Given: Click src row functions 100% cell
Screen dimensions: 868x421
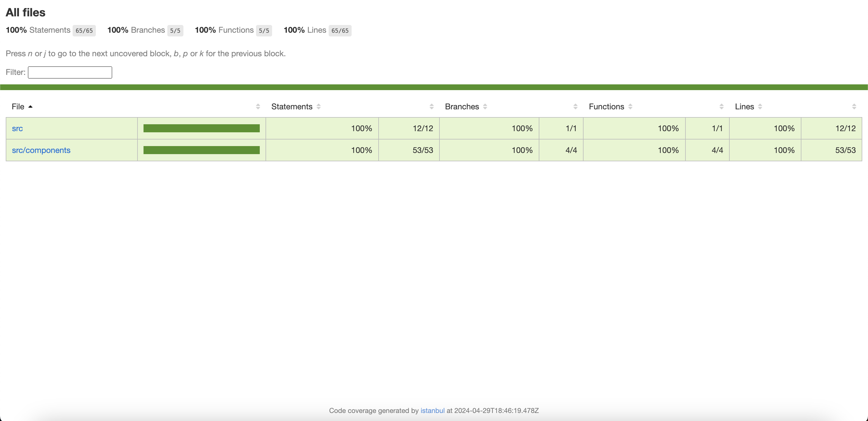Looking at the screenshot, I should pyautogui.click(x=634, y=128).
